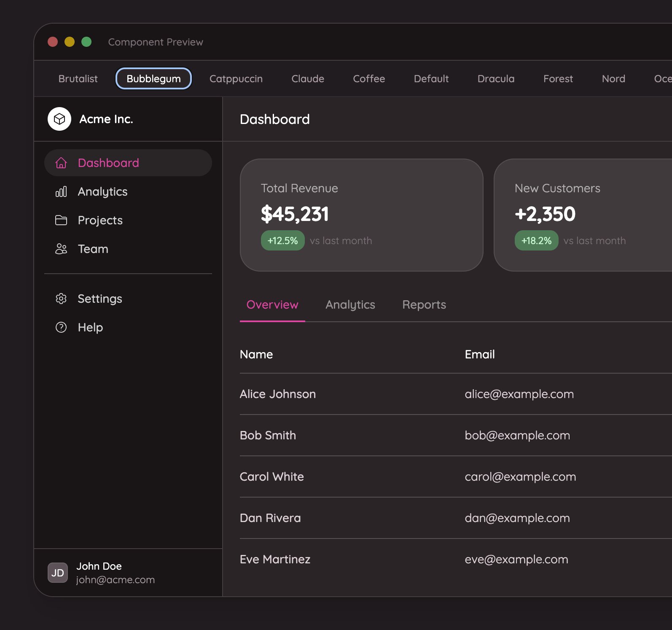
Task: Click the +2,350 new customers value
Action: [545, 214]
